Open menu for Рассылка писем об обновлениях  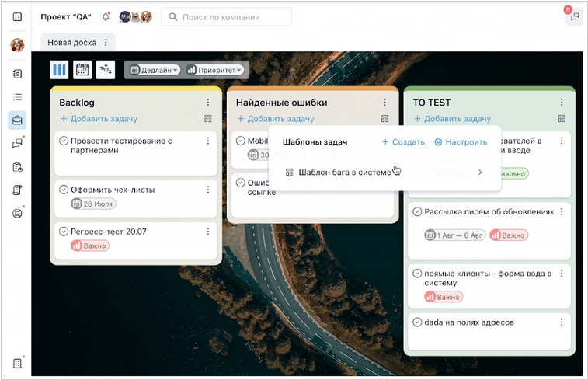click(x=562, y=211)
